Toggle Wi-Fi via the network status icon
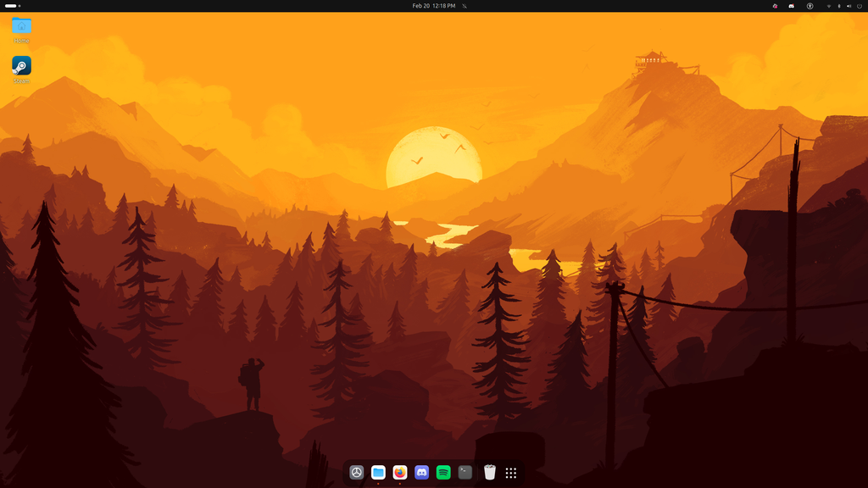This screenshot has height=488, width=868. [829, 6]
